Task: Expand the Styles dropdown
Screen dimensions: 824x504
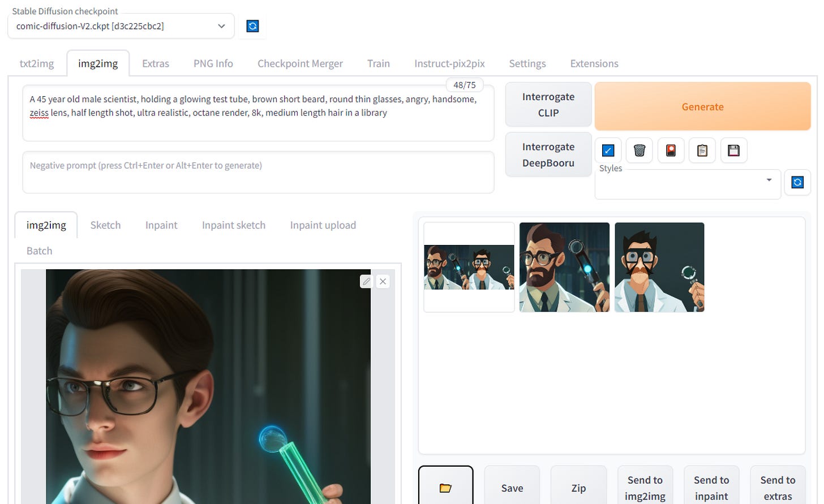Action: click(768, 180)
